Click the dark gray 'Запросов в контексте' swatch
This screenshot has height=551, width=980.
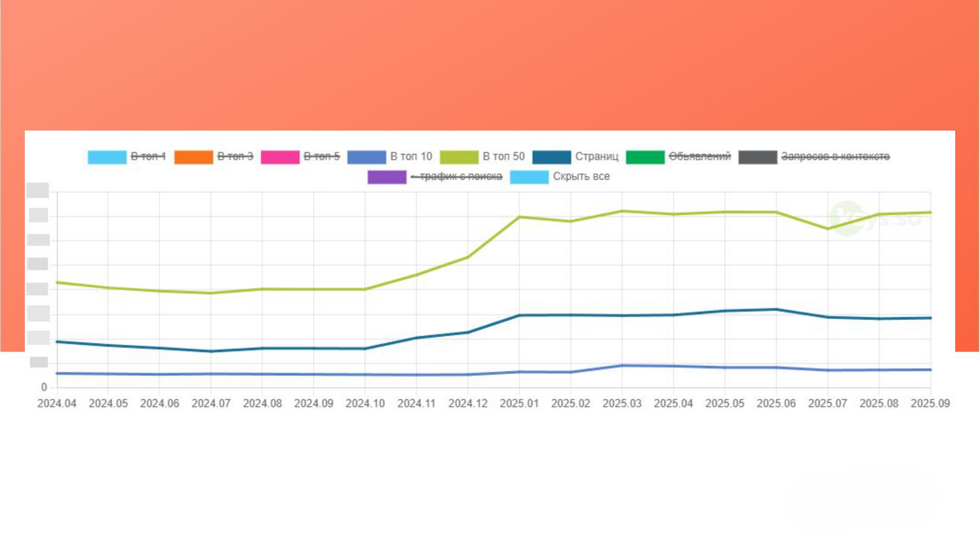coord(758,157)
